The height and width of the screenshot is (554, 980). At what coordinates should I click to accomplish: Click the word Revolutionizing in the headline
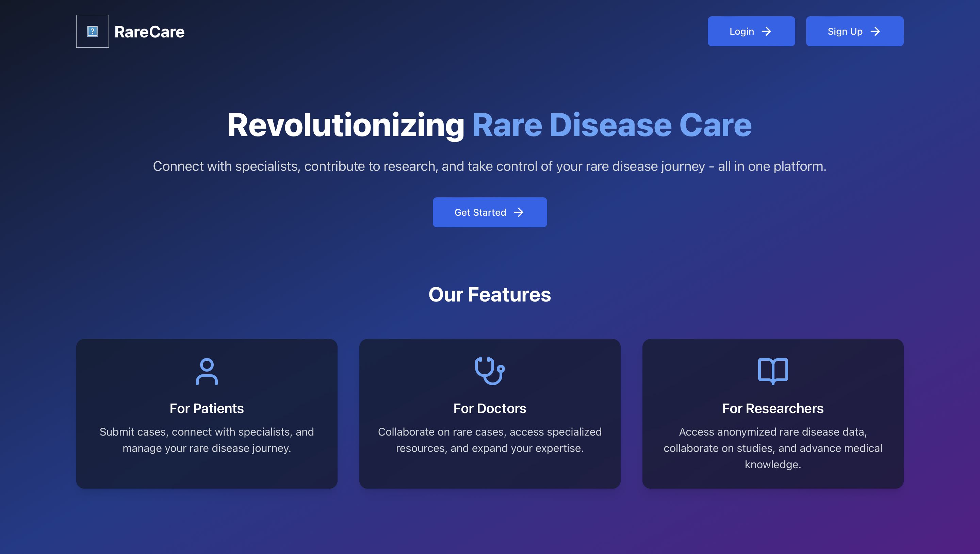point(345,125)
